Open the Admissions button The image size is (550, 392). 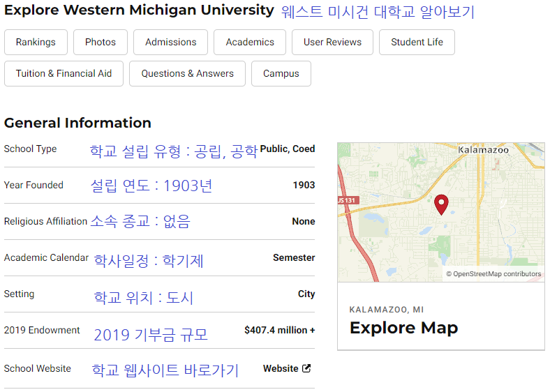pyautogui.click(x=170, y=42)
